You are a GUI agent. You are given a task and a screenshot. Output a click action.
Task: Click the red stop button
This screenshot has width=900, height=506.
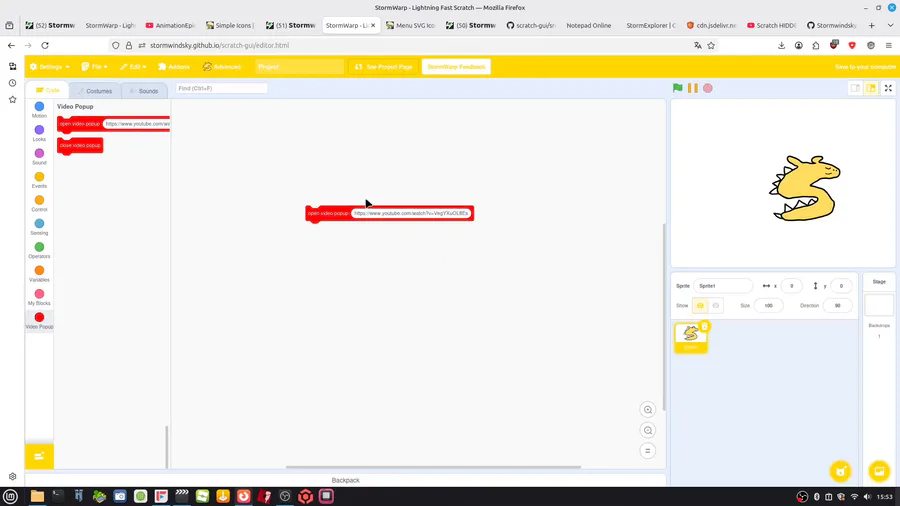tap(708, 88)
